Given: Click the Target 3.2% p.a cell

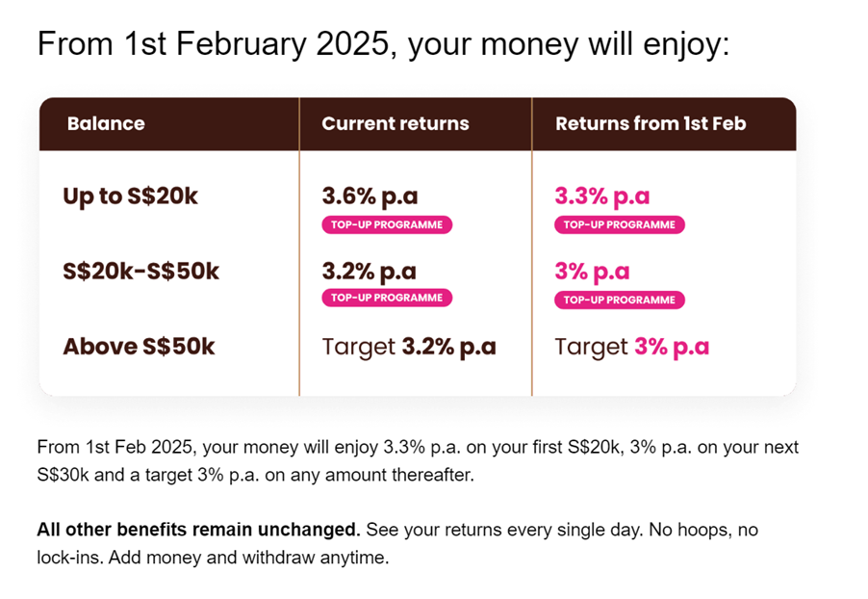Looking at the screenshot, I should click(409, 347).
